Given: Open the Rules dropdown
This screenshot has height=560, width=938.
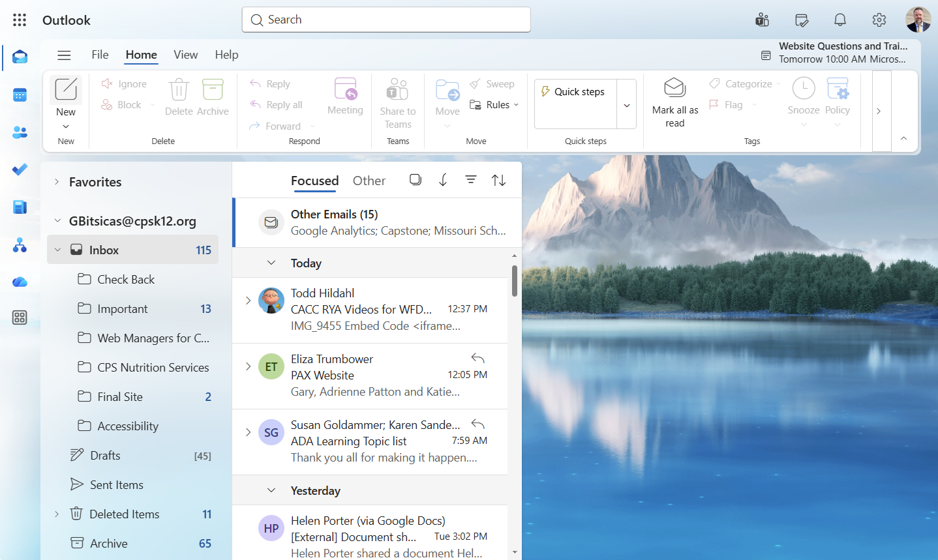Looking at the screenshot, I should pyautogui.click(x=494, y=105).
